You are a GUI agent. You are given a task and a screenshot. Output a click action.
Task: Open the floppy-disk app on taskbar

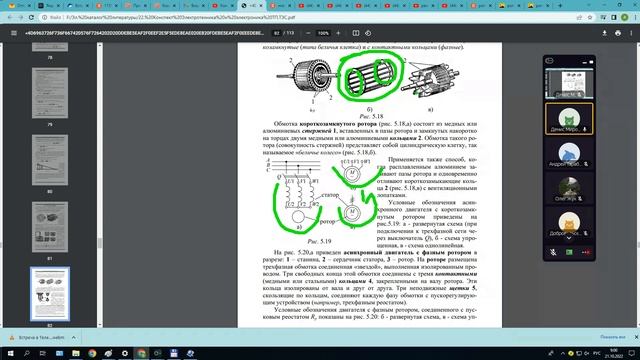click(x=173, y=353)
